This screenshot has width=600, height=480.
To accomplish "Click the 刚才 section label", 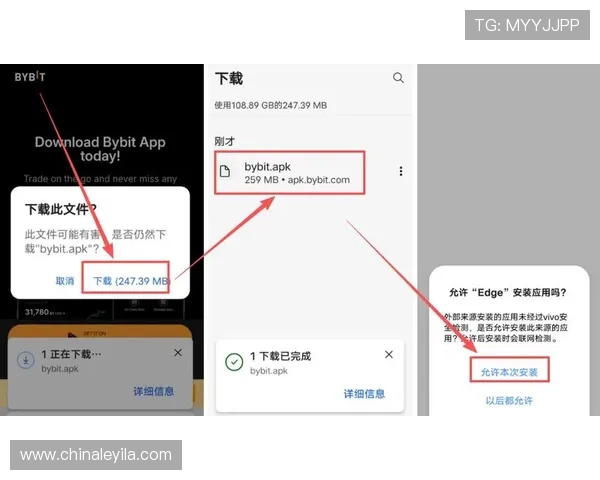I will pyautogui.click(x=224, y=141).
